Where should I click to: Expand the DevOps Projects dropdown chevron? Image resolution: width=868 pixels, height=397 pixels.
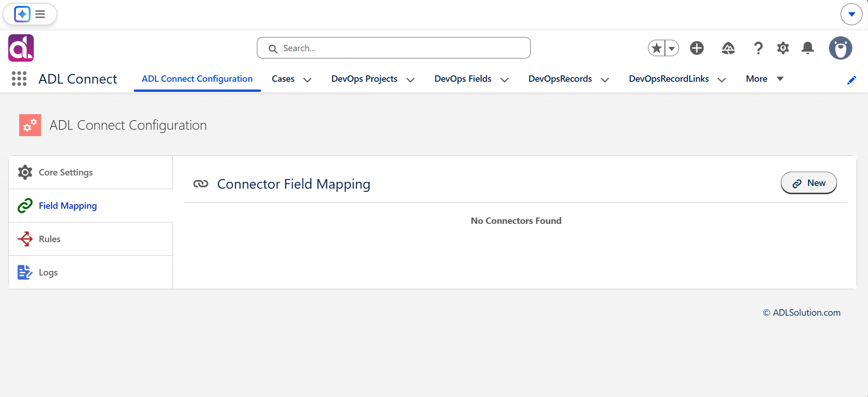411,79
